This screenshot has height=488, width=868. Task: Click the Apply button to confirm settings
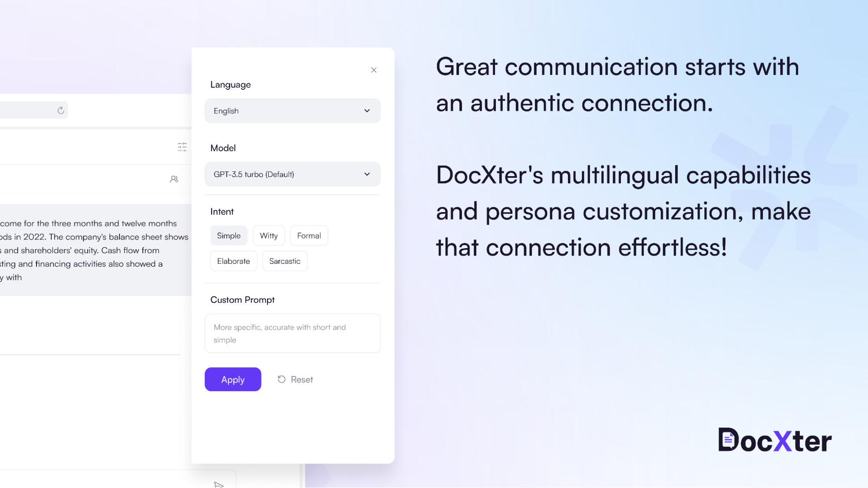(x=232, y=379)
